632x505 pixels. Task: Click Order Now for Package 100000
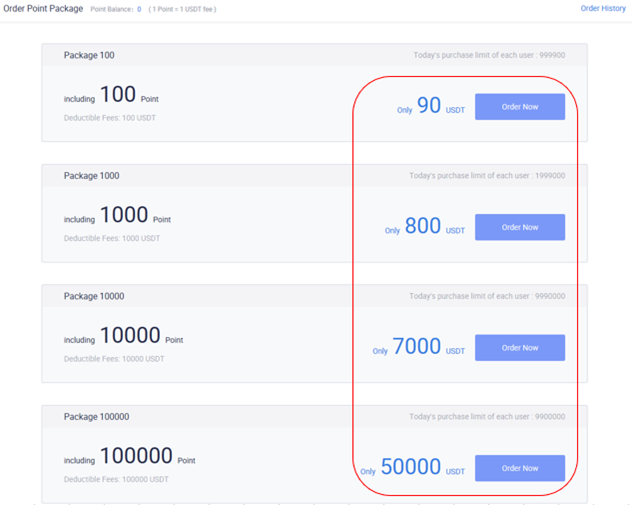[x=520, y=468]
